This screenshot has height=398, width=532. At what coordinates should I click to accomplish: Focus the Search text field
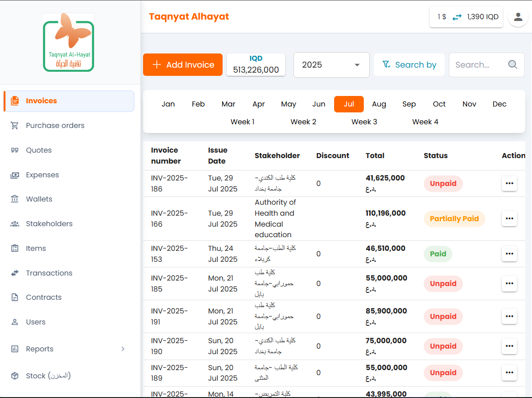[479, 65]
